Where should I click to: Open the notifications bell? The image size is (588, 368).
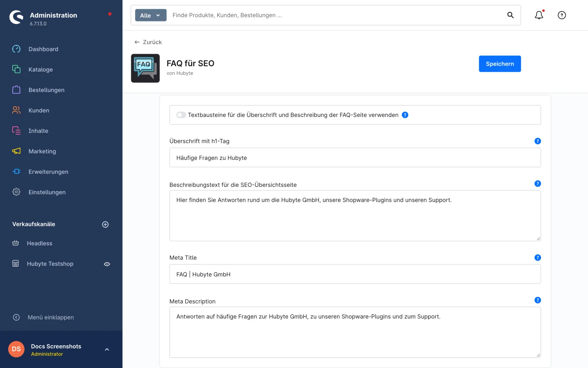[539, 15]
